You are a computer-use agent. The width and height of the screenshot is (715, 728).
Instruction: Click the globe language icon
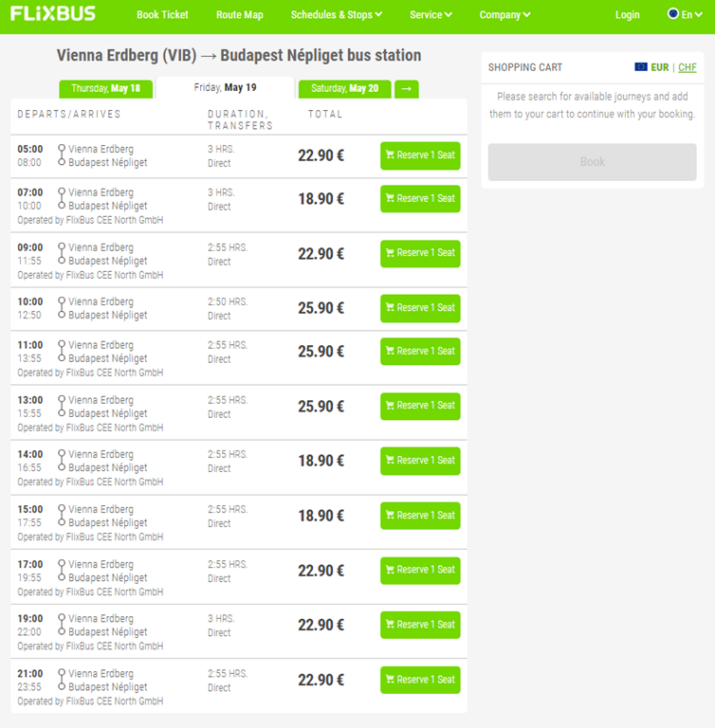click(672, 14)
